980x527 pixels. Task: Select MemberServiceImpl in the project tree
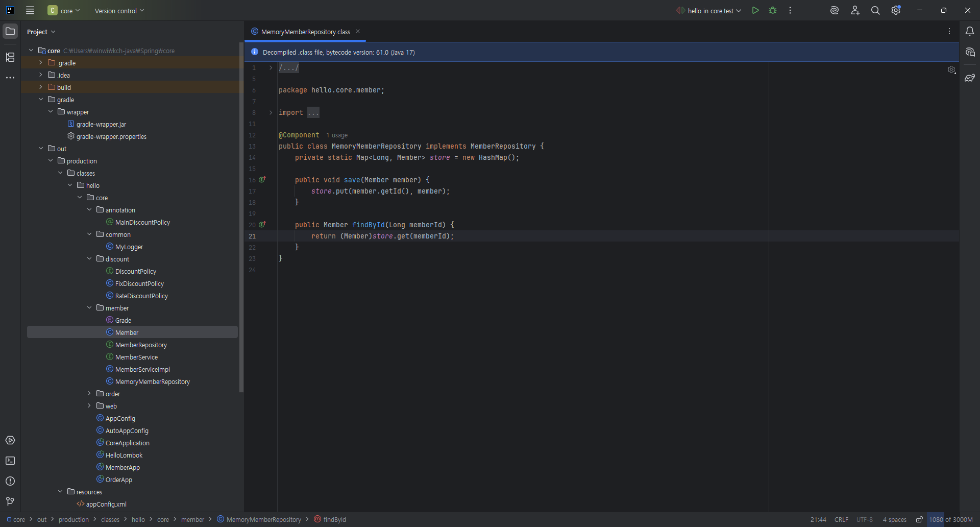[142, 369]
